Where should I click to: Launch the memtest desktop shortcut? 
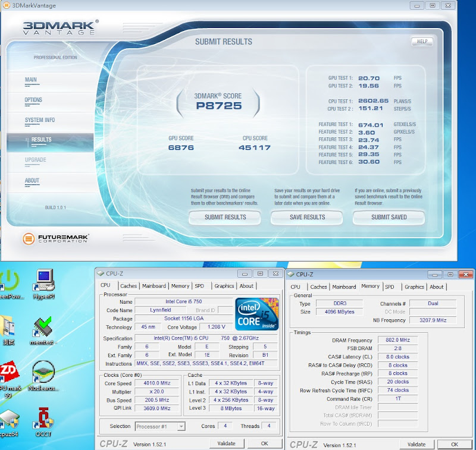tap(42, 331)
